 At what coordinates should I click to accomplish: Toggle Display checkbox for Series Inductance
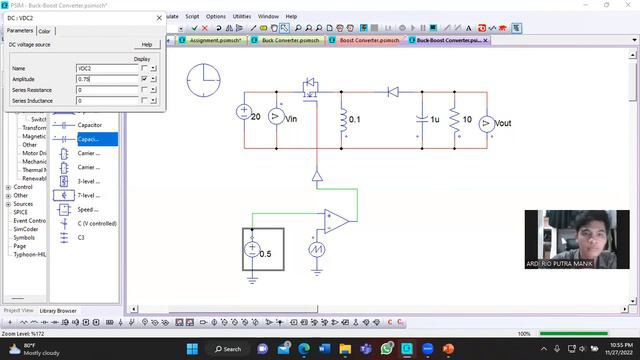point(144,100)
